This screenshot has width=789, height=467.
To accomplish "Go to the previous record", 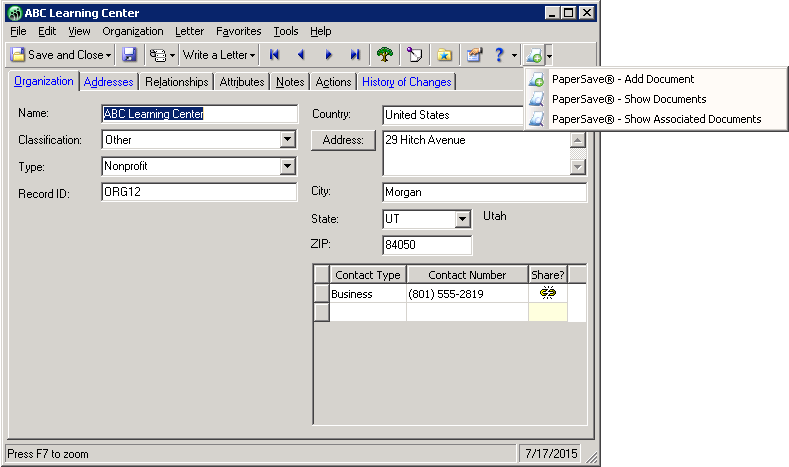I will 301,55.
